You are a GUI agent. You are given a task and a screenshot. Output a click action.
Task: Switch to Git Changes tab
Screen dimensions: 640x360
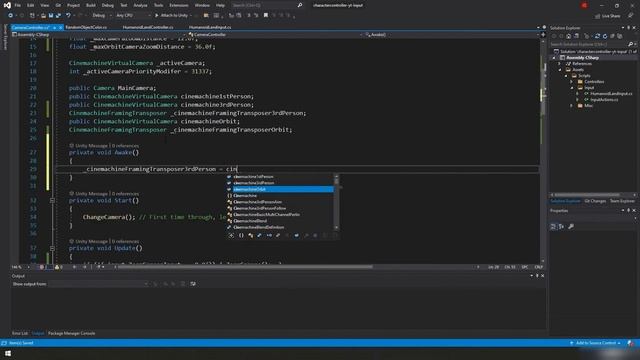[x=595, y=201]
